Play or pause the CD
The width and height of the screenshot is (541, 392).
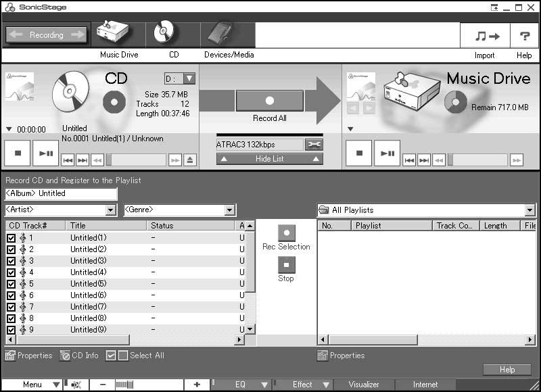45,153
